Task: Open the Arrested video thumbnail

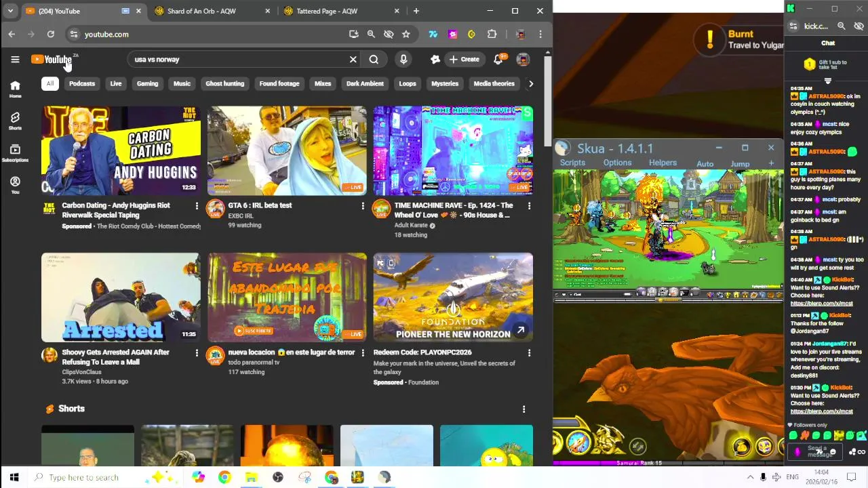Action: [121, 298]
